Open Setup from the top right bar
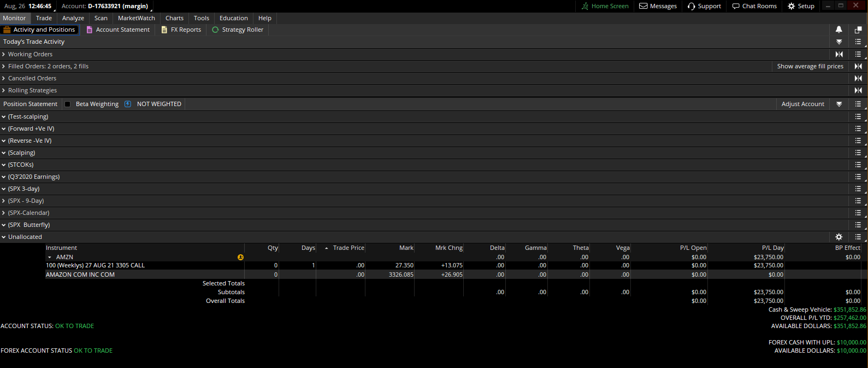Viewport: 868px width, 368px height. [801, 6]
